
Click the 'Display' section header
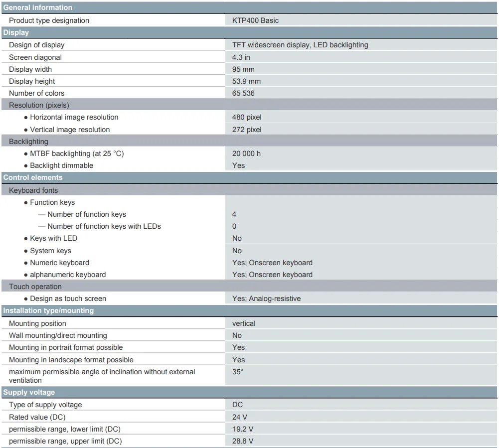point(249,32)
